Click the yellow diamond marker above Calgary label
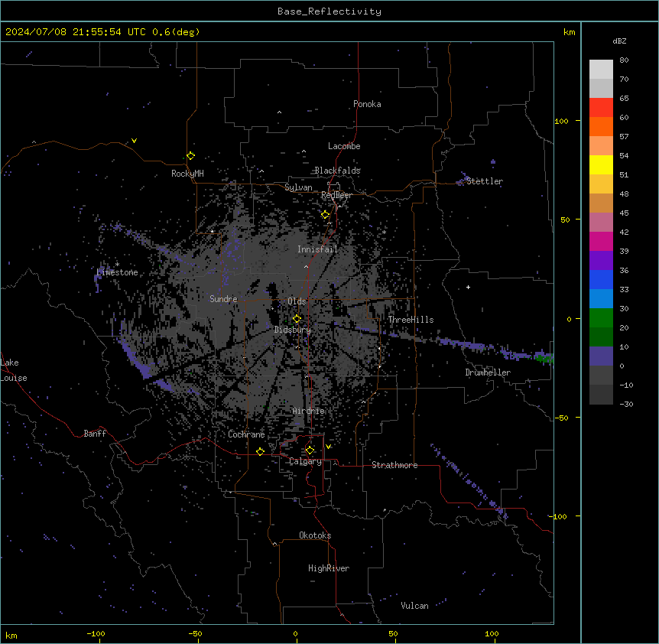The height and width of the screenshot is (644, 659). [x=310, y=450]
